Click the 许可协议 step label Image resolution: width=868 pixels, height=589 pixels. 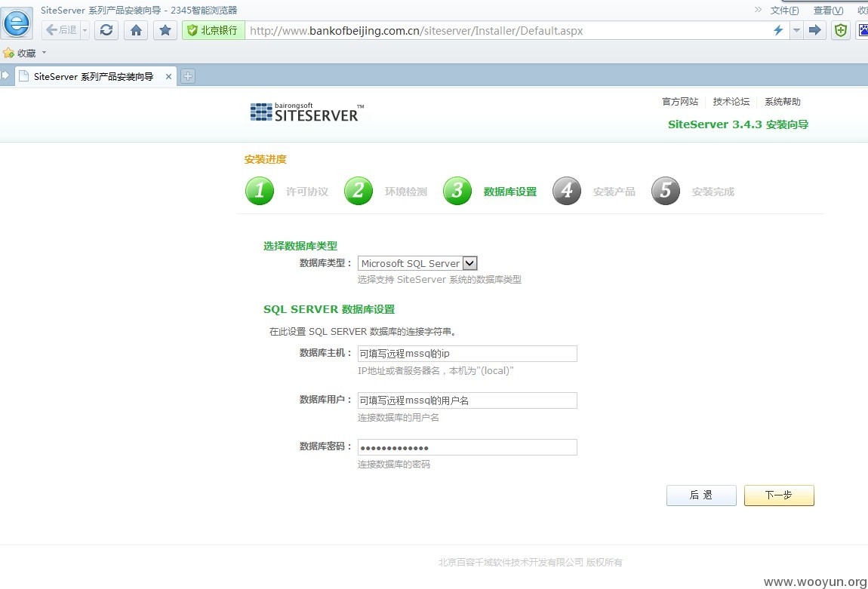click(307, 192)
